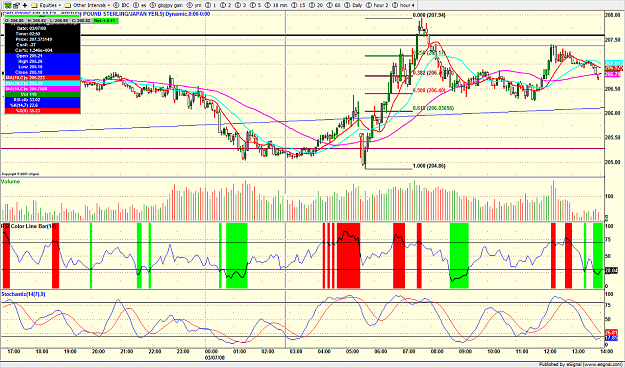Click the Price row in data window
The image size is (625, 368).
pyautogui.click(x=42, y=39)
